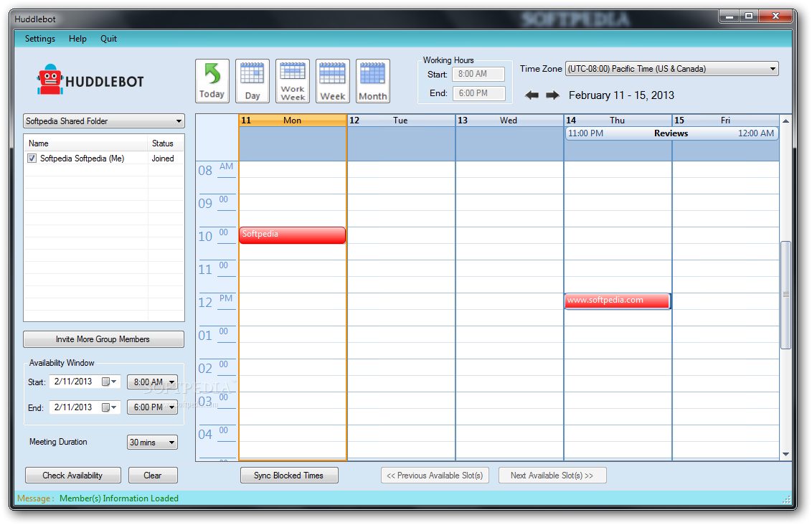The image size is (812, 525).
Task: Switch to Week view
Action: point(332,81)
